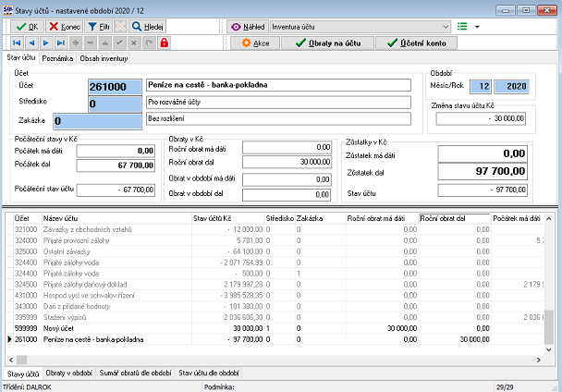Switch to Obraty v období tab
562x392 pixels.
point(68,373)
